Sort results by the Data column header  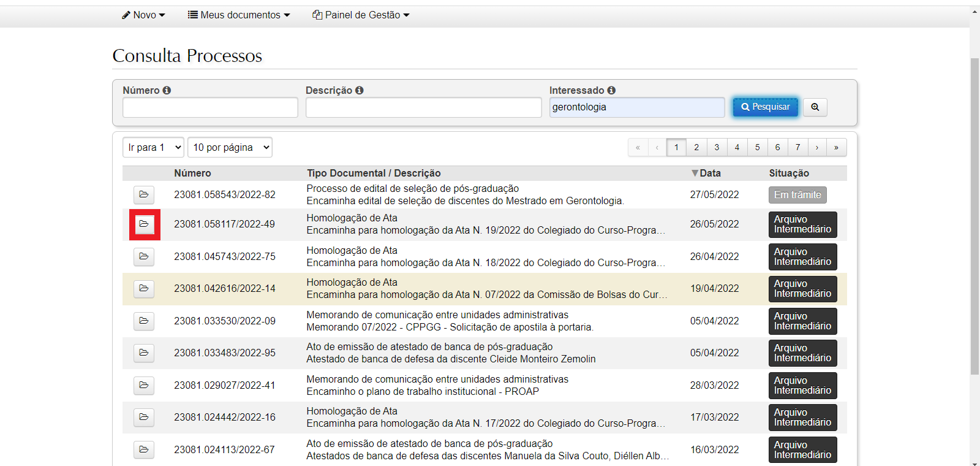point(709,174)
